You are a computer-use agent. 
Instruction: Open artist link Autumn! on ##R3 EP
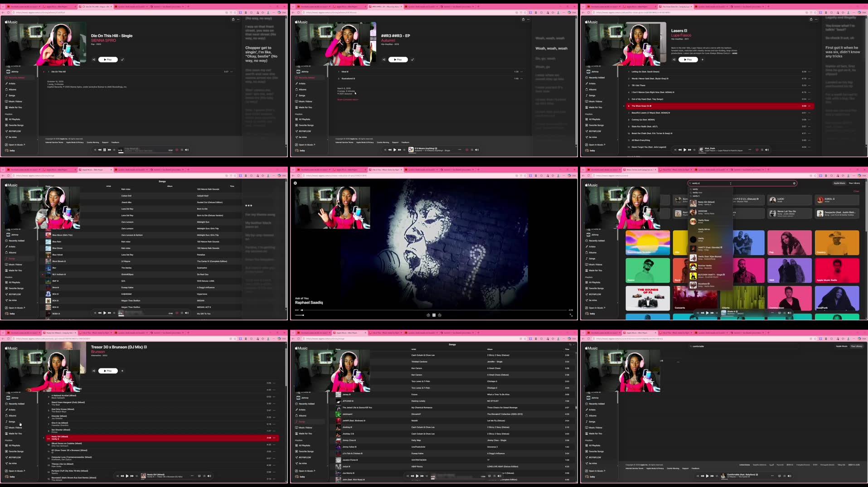click(388, 40)
